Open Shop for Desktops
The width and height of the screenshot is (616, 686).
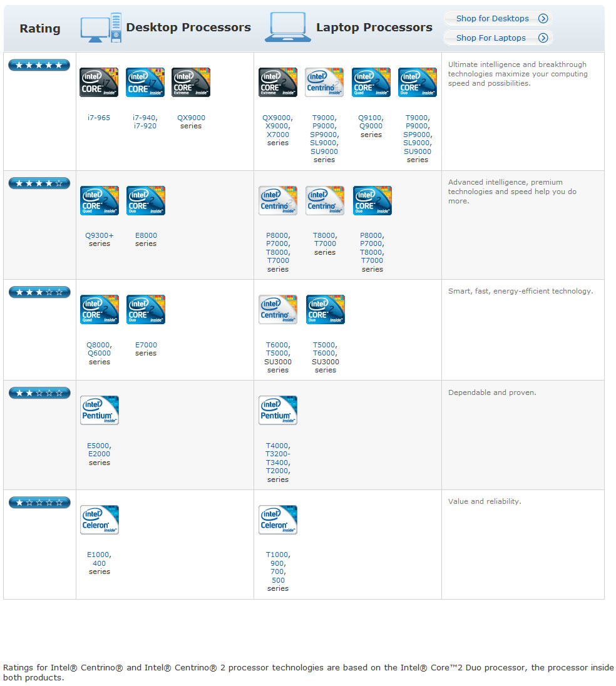(x=498, y=18)
